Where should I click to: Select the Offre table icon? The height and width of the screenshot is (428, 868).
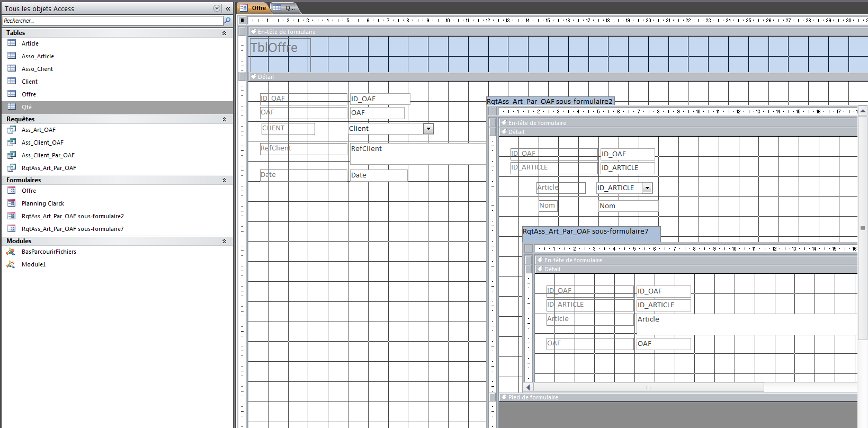[12, 94]
